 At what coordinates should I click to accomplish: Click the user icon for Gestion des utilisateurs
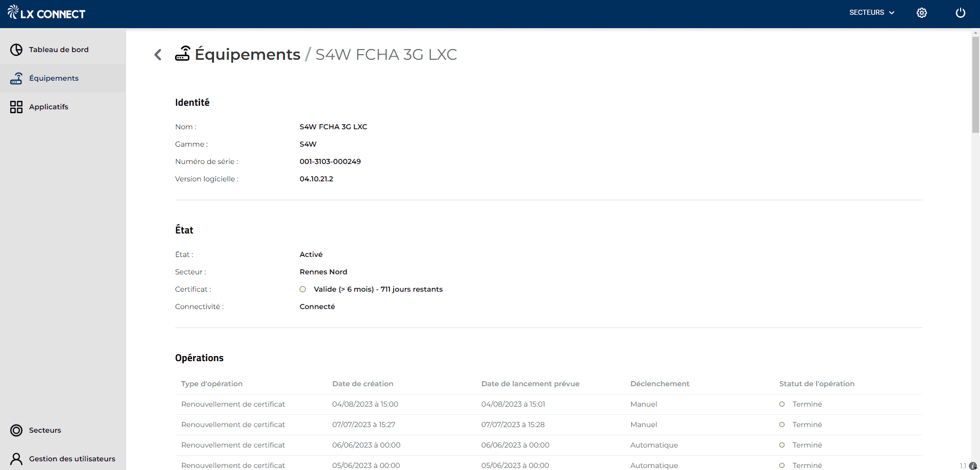16,459
